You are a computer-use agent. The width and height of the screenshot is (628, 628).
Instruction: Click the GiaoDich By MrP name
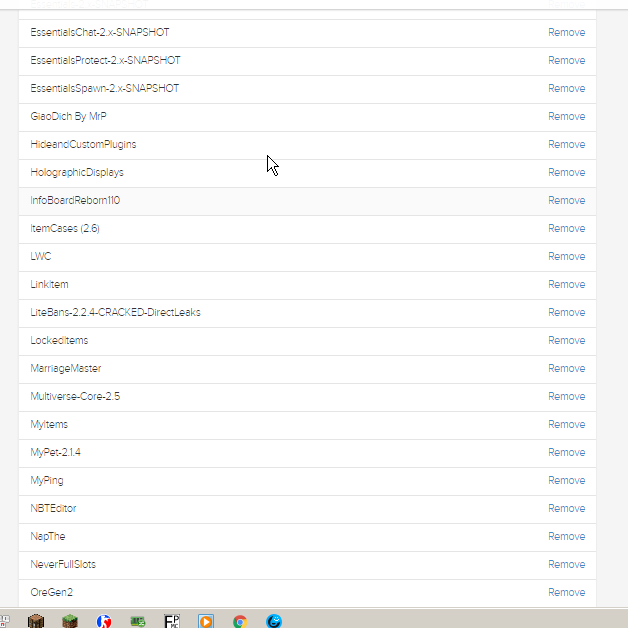68,117
